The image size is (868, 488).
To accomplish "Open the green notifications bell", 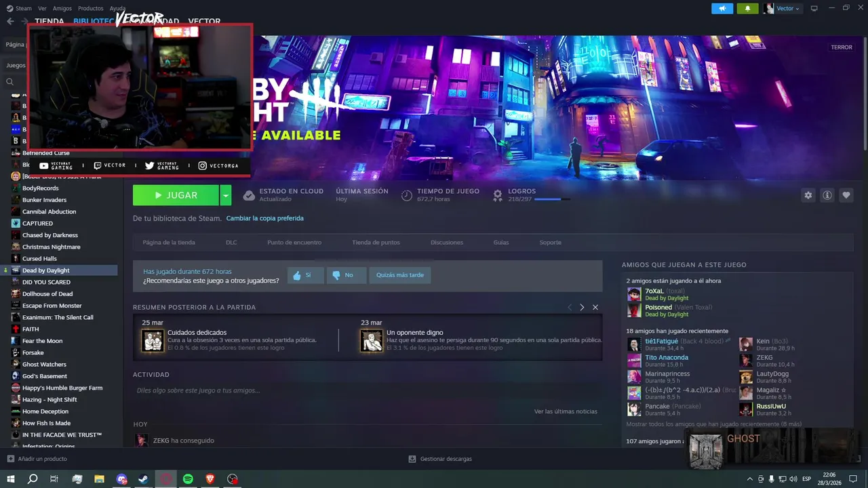I will click(748, 8).
